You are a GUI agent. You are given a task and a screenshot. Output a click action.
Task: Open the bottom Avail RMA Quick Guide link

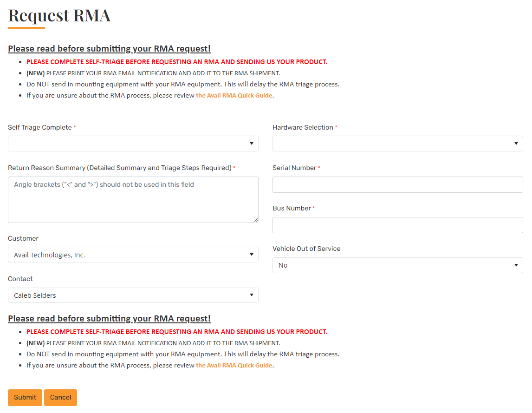(x=234, y=366)
